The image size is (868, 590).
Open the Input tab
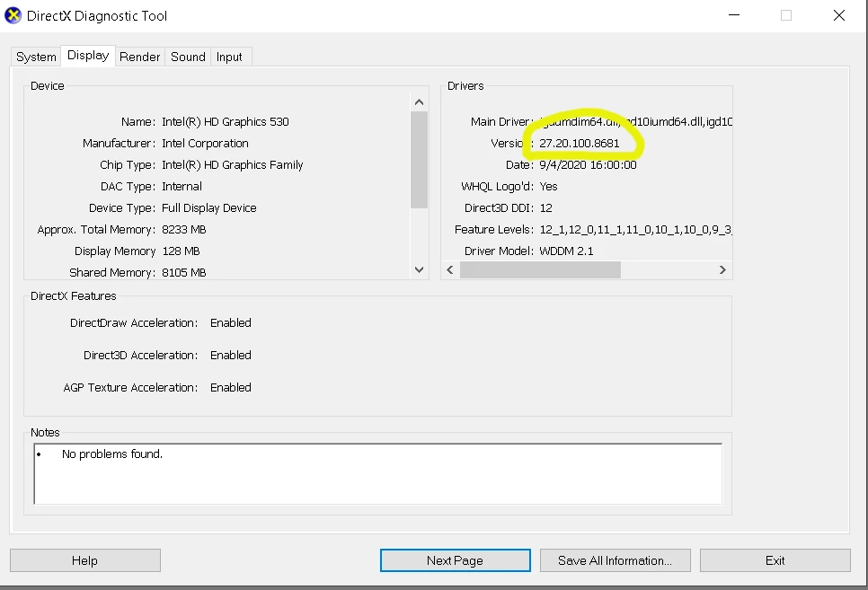point(229,57)
